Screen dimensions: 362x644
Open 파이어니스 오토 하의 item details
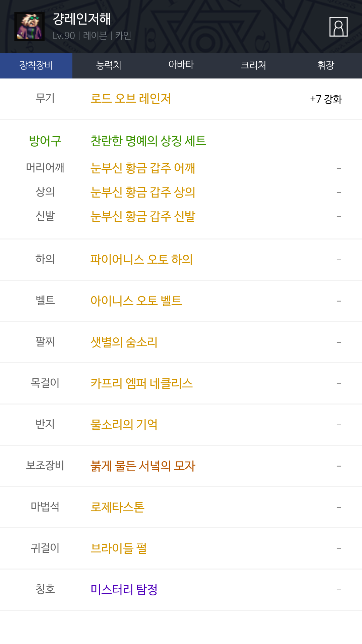(141, 260)
